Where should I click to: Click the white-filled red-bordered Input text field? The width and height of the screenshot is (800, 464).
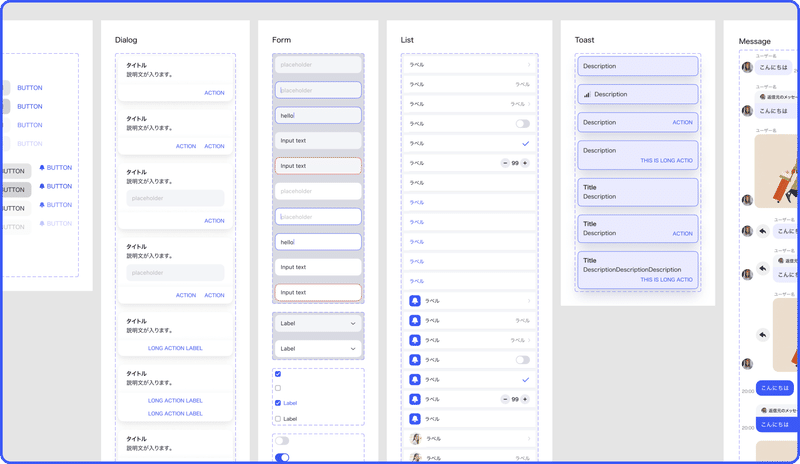[318, 292]
